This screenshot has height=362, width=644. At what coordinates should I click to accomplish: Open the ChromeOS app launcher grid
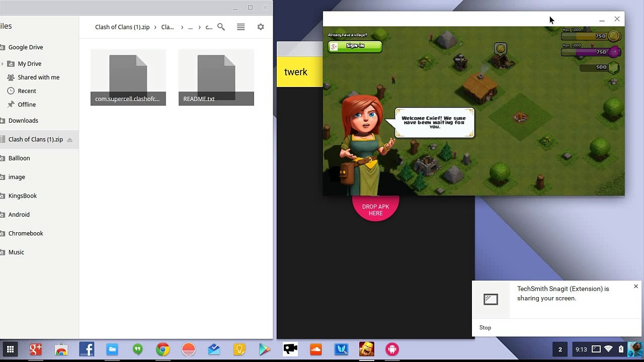(10, 349)
